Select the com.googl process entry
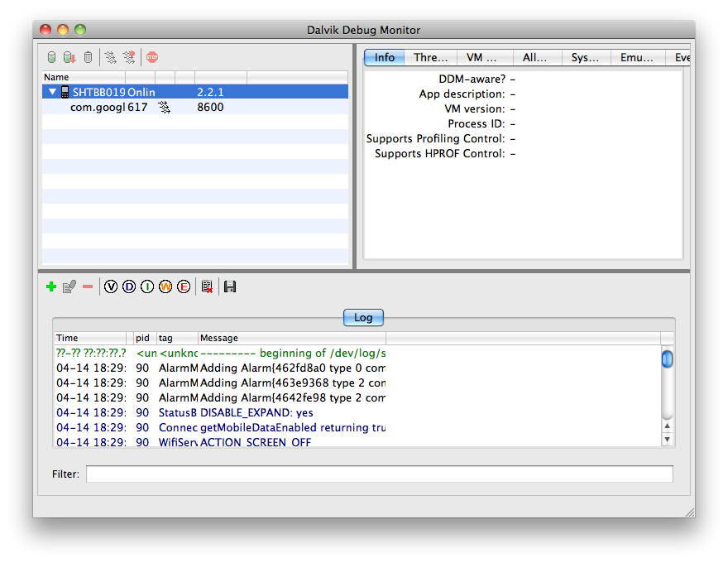Image resolution: width=728 pixels, height=563 pixels. pyautogui.click(x=195, y=108)
